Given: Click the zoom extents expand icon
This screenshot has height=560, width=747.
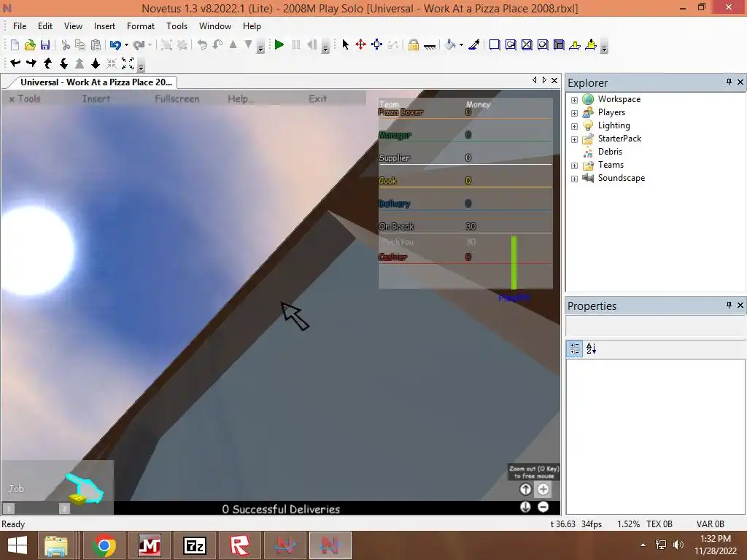Looking at the screenshot, I should tap(128, 63).
